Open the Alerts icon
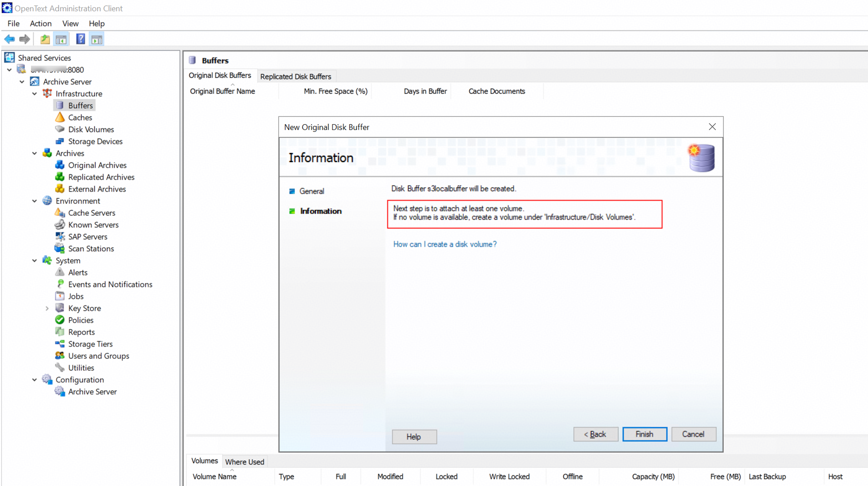 coord(60,272)
